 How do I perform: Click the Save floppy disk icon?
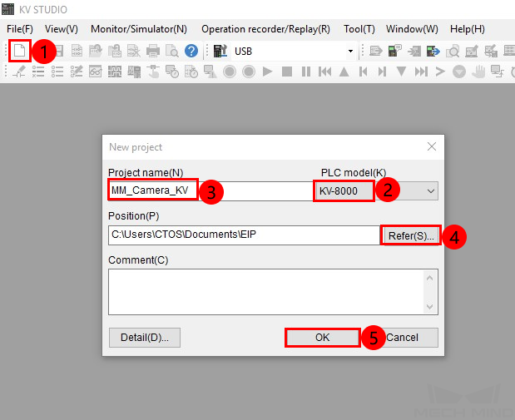[59, 51]
